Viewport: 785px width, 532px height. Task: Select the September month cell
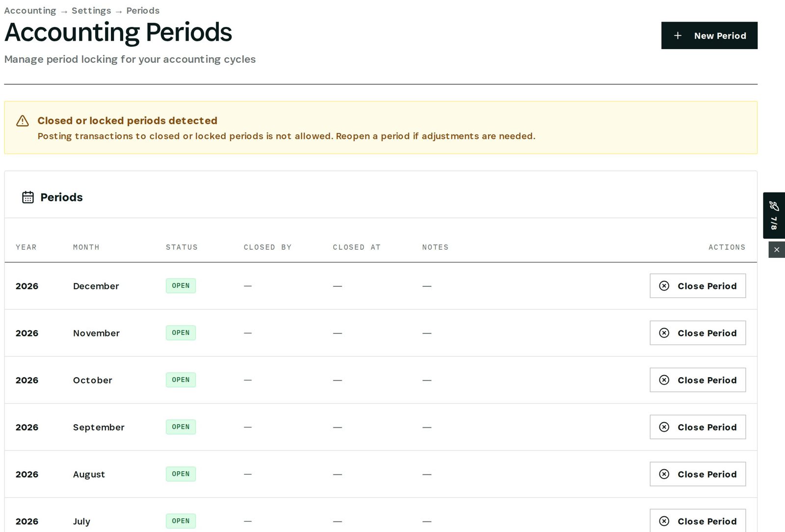point(99,427)
